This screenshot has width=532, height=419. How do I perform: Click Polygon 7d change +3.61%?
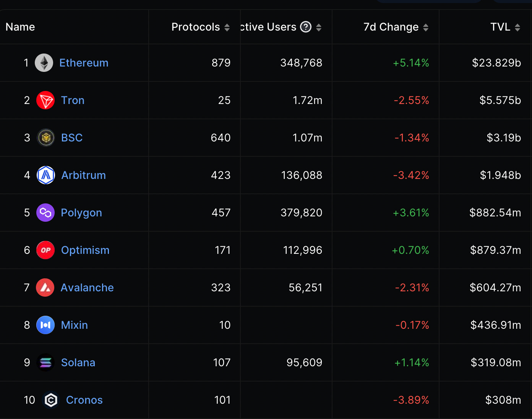tap(411, 213)
